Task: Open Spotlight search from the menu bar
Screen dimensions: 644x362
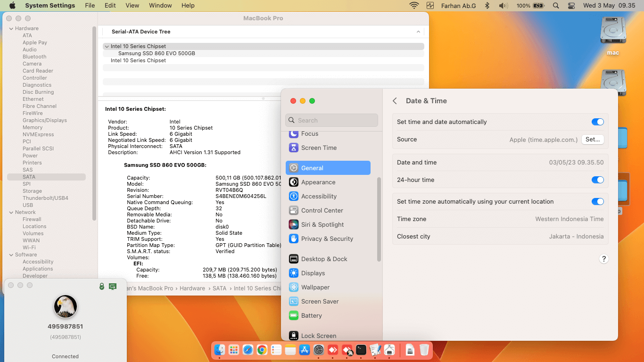Action: [x=556, y=6]
